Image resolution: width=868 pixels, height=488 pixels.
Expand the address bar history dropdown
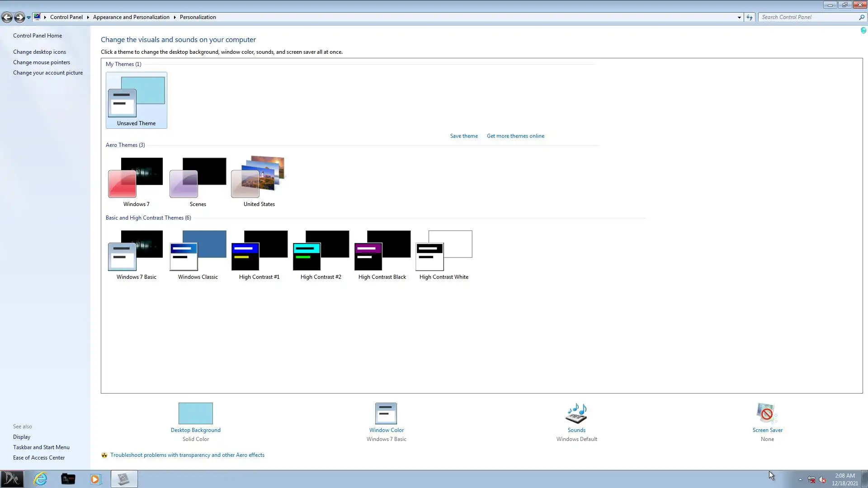click(739, 17)
